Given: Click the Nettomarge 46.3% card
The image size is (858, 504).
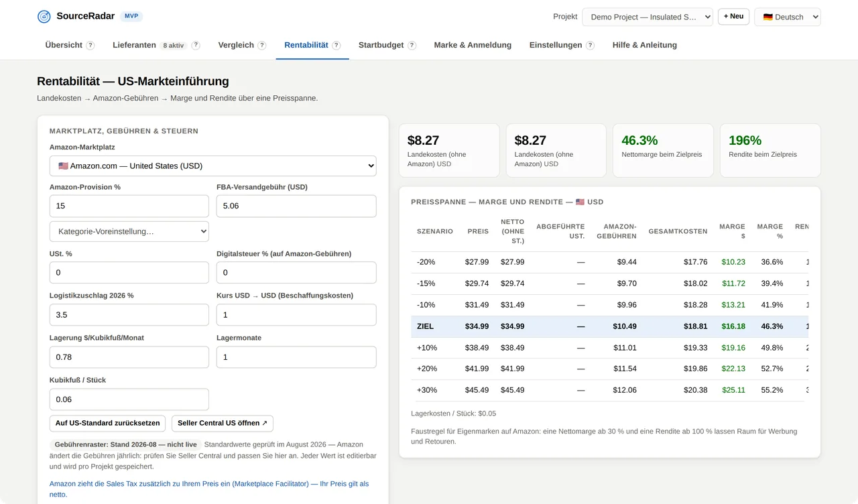Looking at the screenshot, I should tap(663, 150).
